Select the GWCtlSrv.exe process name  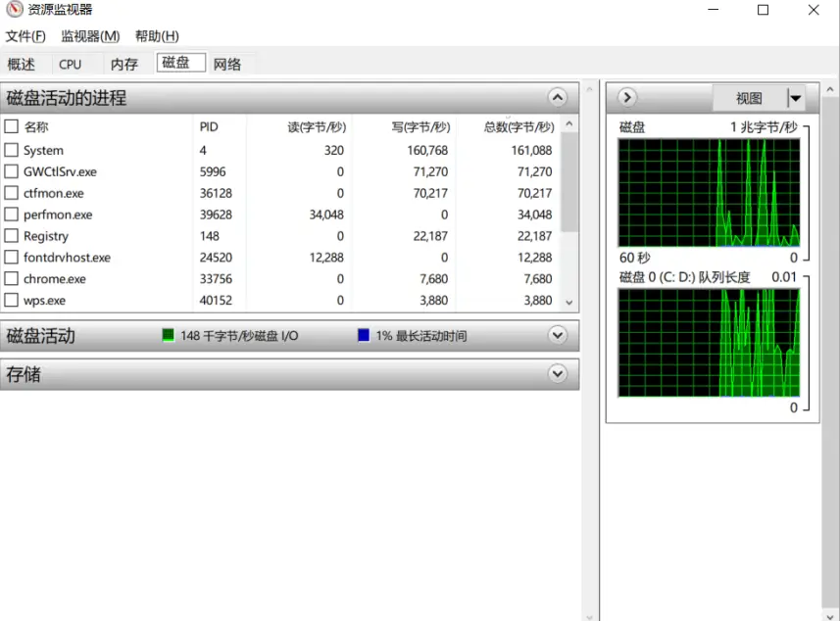[60, 171]
